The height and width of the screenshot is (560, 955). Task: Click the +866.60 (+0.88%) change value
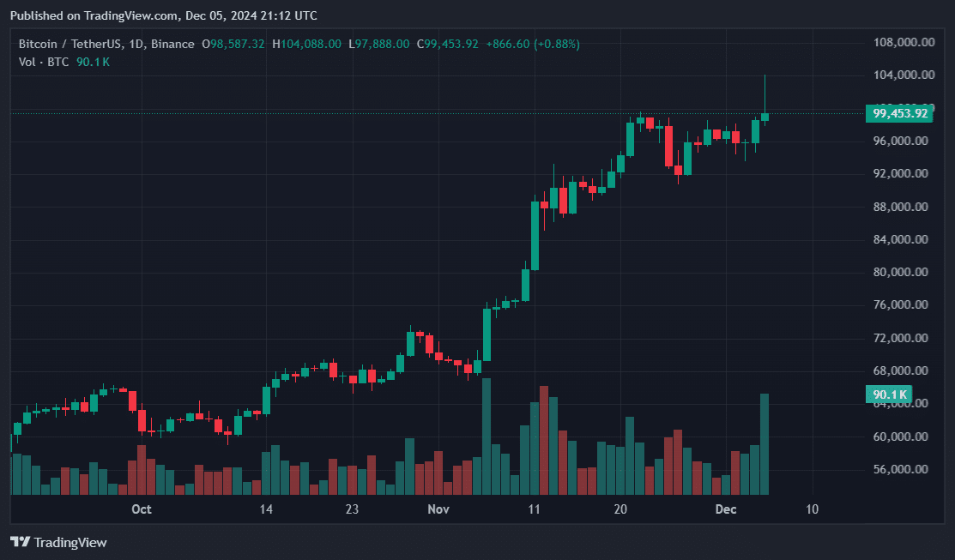coord(533,44)
